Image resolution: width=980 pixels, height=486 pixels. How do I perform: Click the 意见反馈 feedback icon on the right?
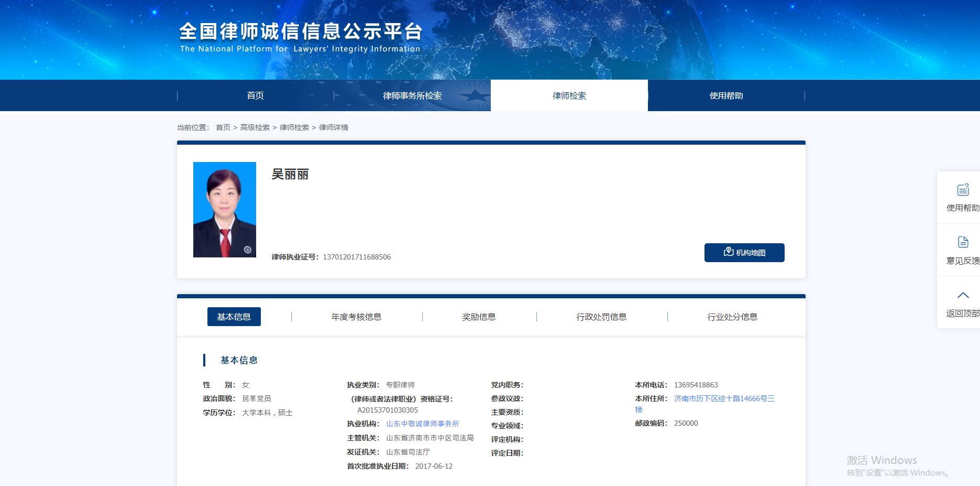pyautogui.click(x=963, y=242)
